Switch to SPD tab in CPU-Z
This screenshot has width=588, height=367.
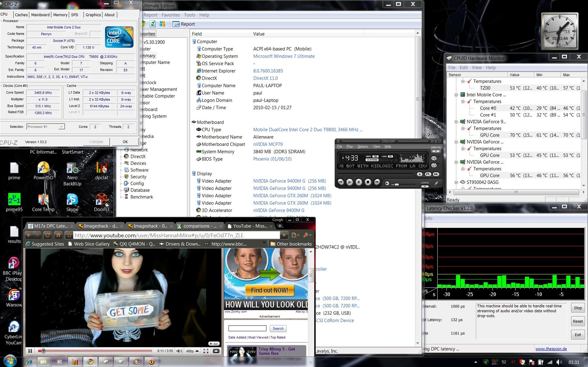tap(75, 15)
